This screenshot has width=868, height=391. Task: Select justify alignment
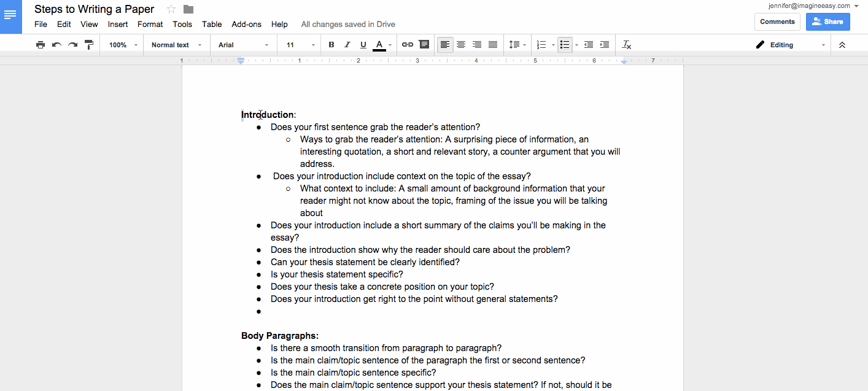tap(493, 45)
